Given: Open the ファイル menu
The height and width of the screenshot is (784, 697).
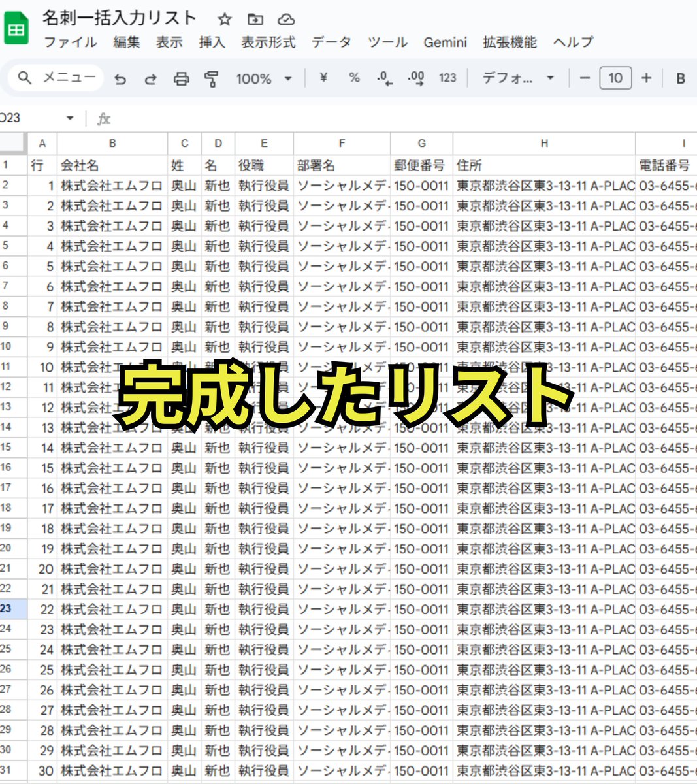Looking at the screenshot, I should [x=71, y=42].
